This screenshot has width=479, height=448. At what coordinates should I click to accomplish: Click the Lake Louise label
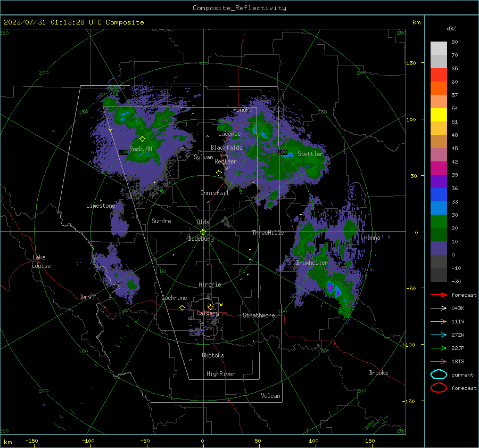[x=41, y=262]
